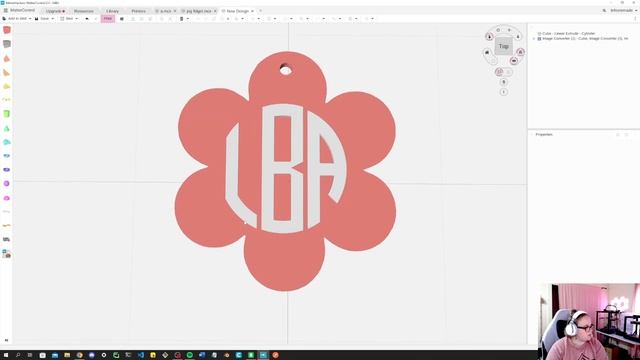
Task: Add the purple sphere primitive
Action: click(x=7, y=184)
